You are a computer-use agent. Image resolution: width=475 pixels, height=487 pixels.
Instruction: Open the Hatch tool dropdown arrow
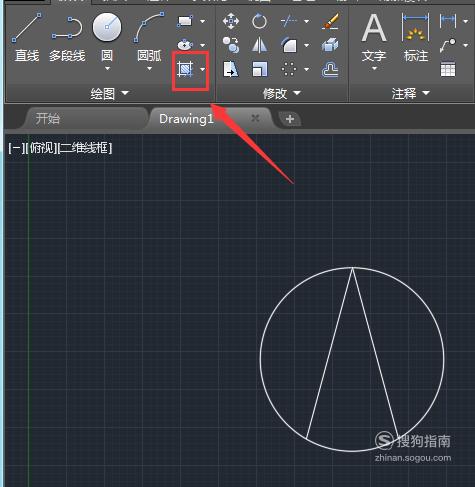[203, 69]
